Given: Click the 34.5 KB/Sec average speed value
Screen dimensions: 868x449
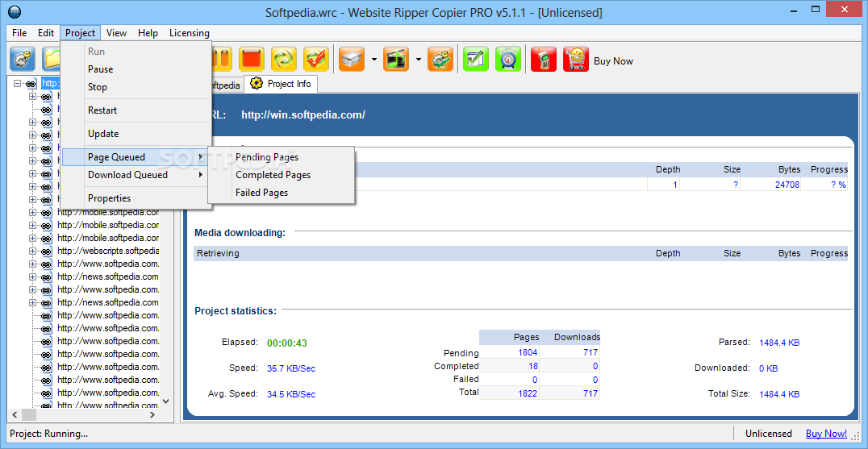Looking at the screenshot, I should pyautogui.click(x=291, y=394).
